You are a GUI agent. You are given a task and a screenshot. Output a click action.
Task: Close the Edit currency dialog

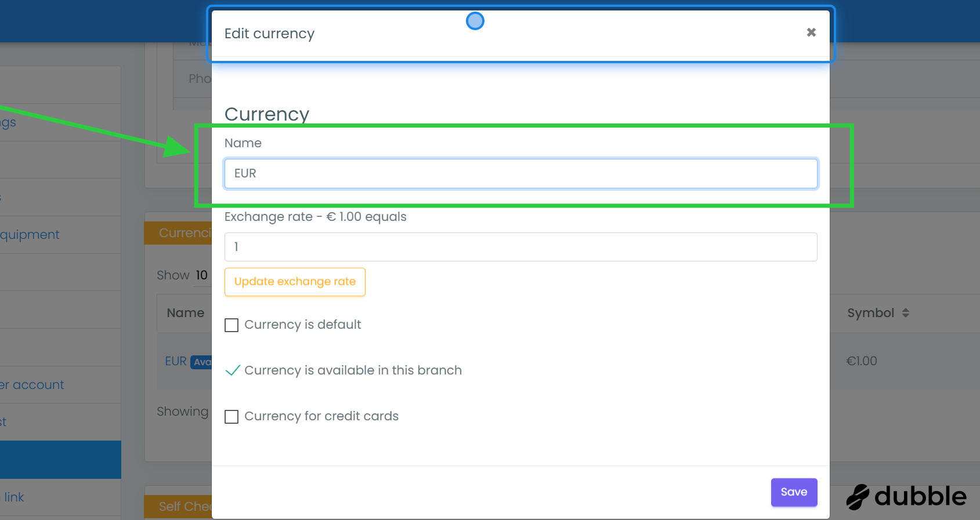point(811,32)
